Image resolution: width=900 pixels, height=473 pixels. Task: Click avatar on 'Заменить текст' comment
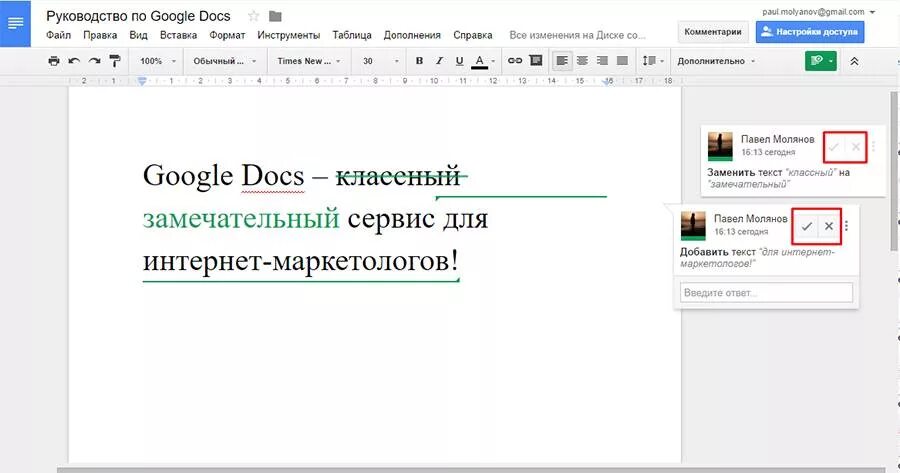click(720, 146)
